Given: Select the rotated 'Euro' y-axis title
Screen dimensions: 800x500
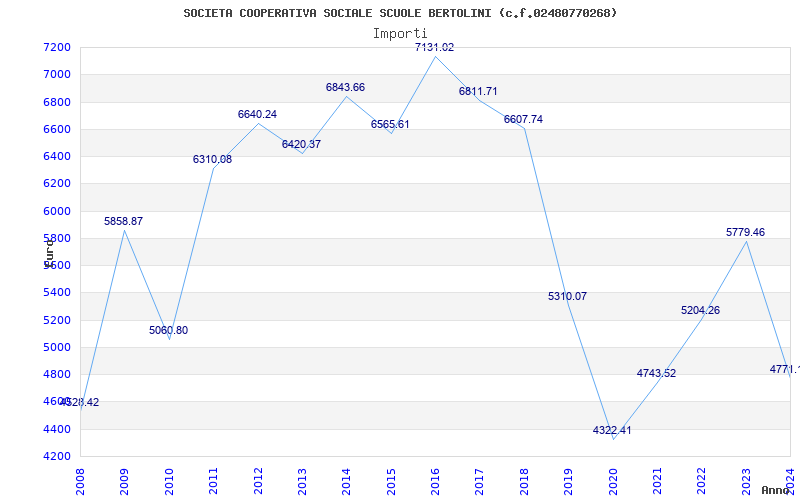Looking at the screenshot, I should pyautogui.click(x=48, y=252).
